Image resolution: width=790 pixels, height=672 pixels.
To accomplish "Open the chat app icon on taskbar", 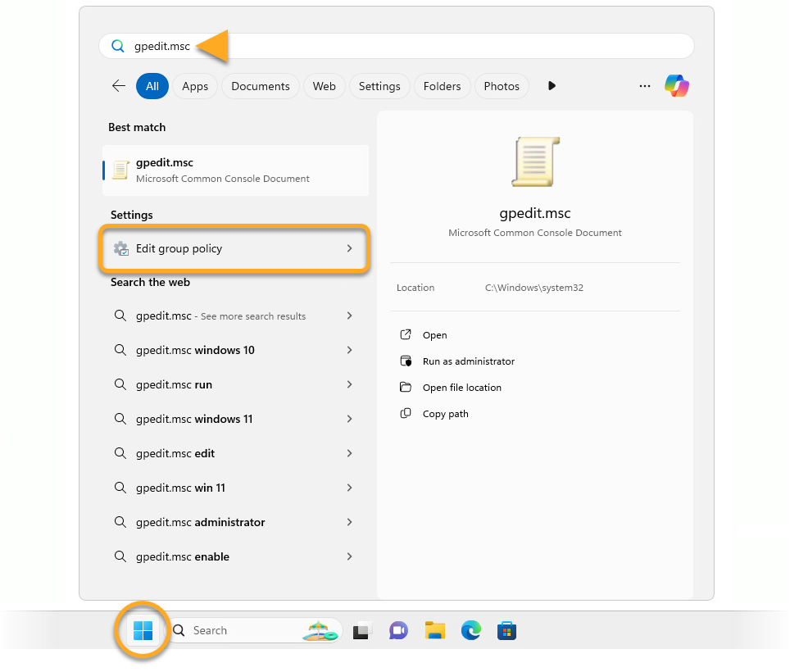I will 398,630.
